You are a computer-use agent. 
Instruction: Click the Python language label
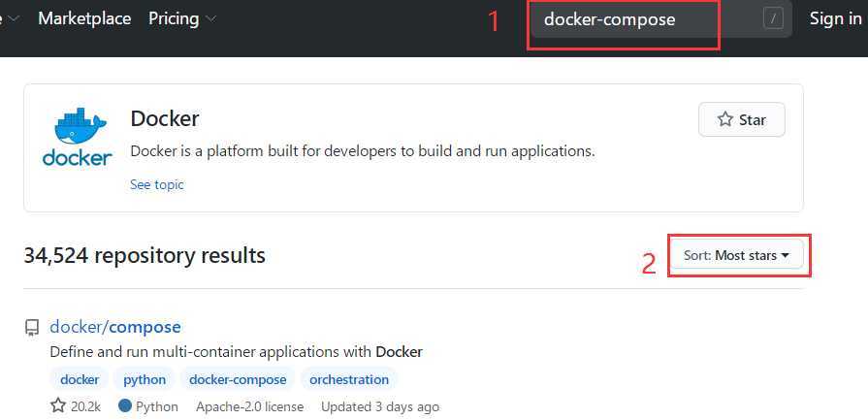click(157, 406)
